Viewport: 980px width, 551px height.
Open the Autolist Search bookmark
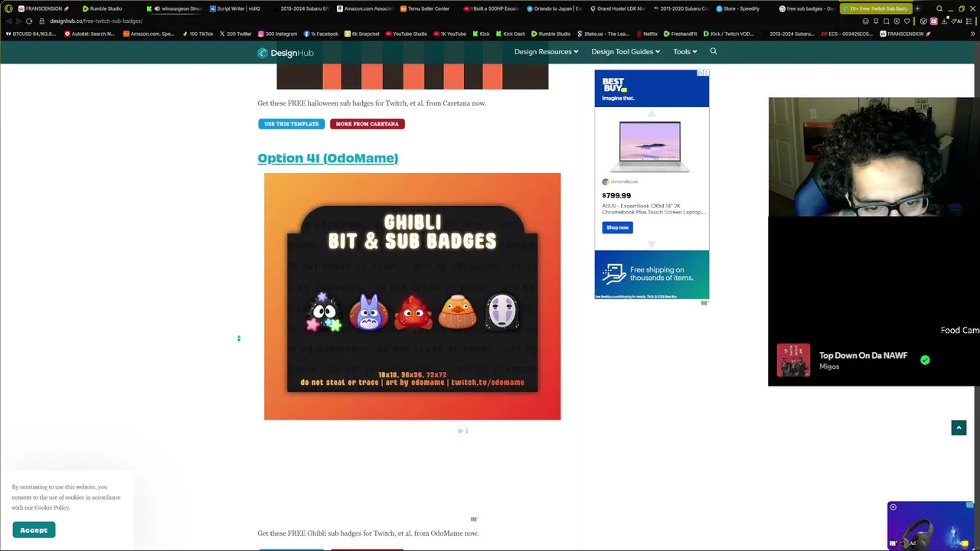[x=90, y=34]
